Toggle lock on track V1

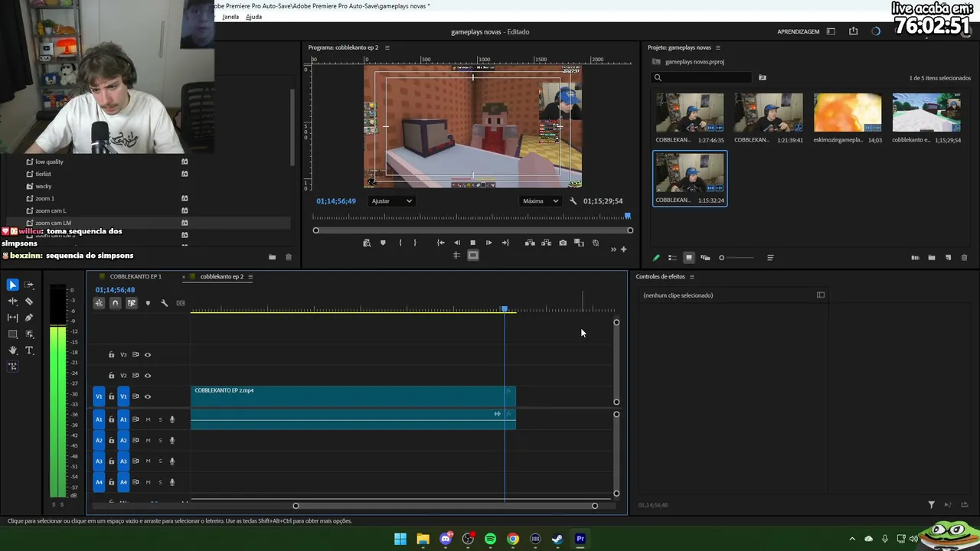pos(111,396)
